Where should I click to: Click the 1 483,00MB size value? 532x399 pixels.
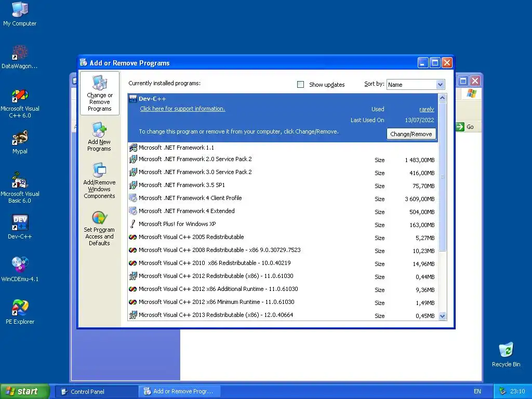[419, 160]
